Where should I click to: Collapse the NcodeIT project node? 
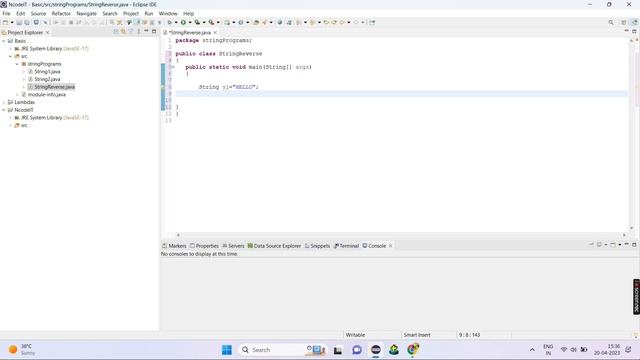point(4,110)
